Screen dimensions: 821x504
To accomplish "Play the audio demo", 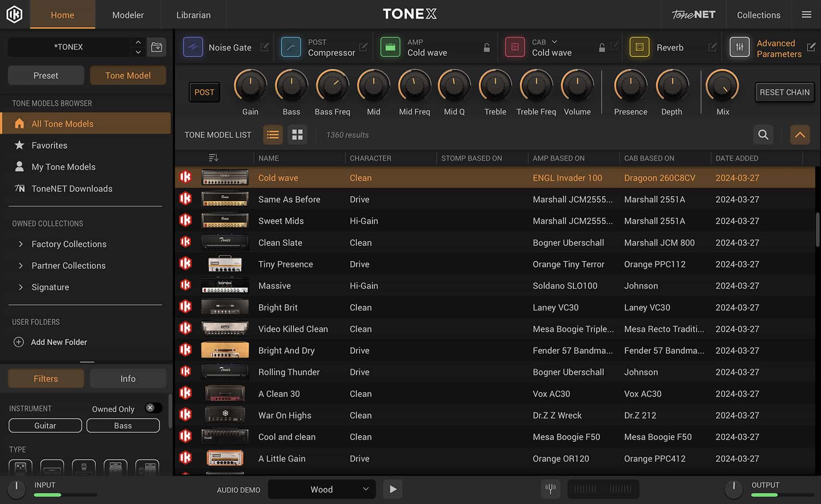I will pos(393,489).
